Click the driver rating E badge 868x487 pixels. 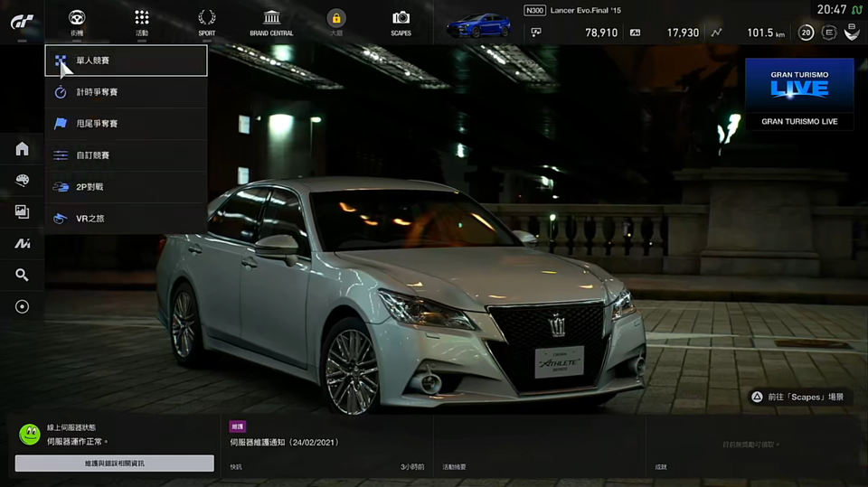829,33
